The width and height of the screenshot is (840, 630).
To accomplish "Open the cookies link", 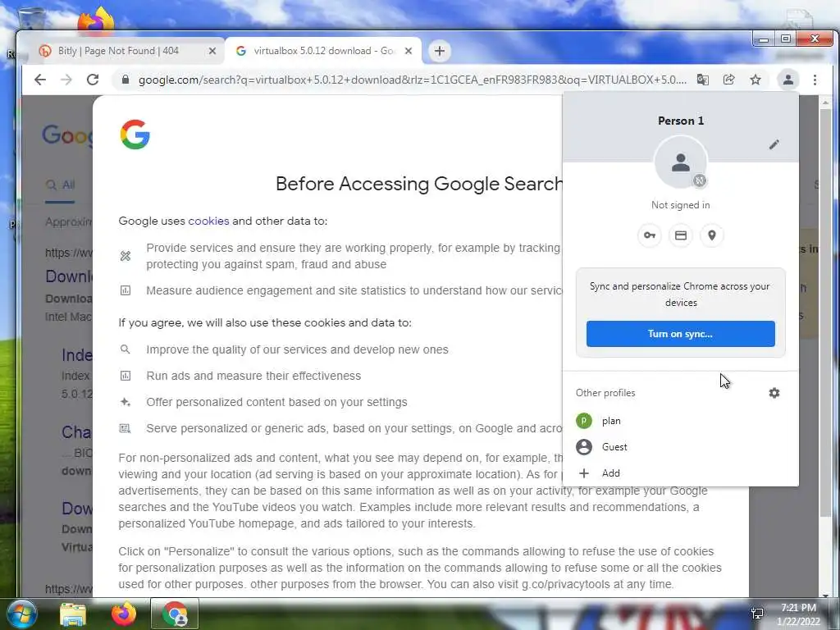I will point(208,221).
